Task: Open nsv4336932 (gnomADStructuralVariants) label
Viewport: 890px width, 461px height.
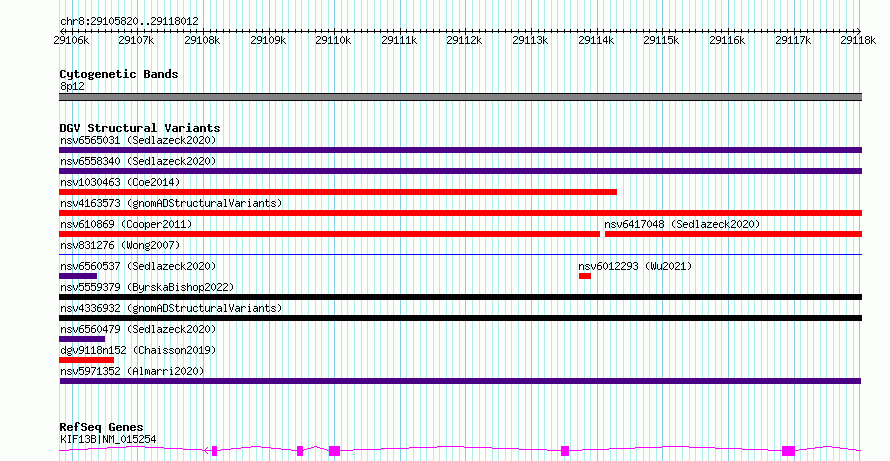Action: [x=171, y=308]
